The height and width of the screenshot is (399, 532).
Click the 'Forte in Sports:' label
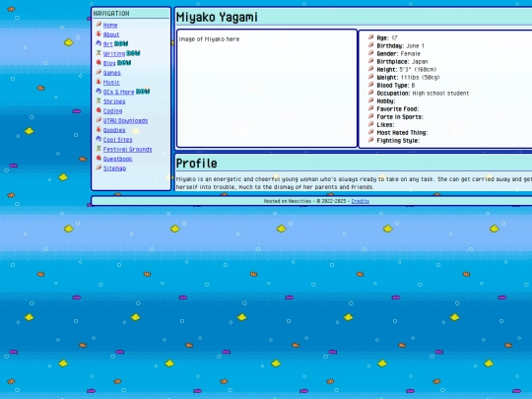[400, 117]
